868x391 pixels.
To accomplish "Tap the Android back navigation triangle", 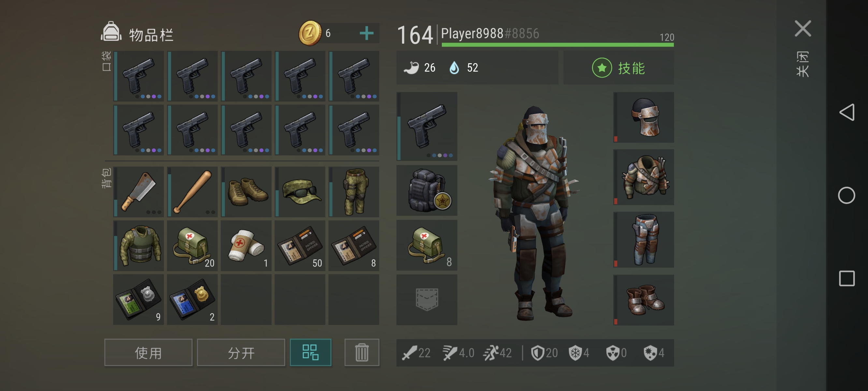I will 847,112.
